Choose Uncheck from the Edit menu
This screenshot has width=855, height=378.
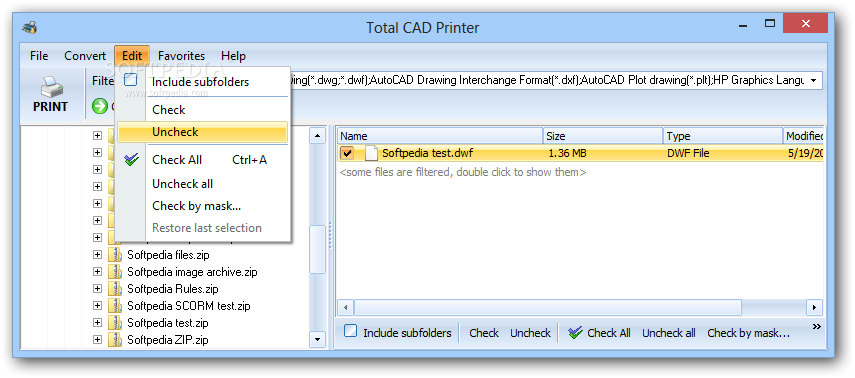click(x=202, y=132)
